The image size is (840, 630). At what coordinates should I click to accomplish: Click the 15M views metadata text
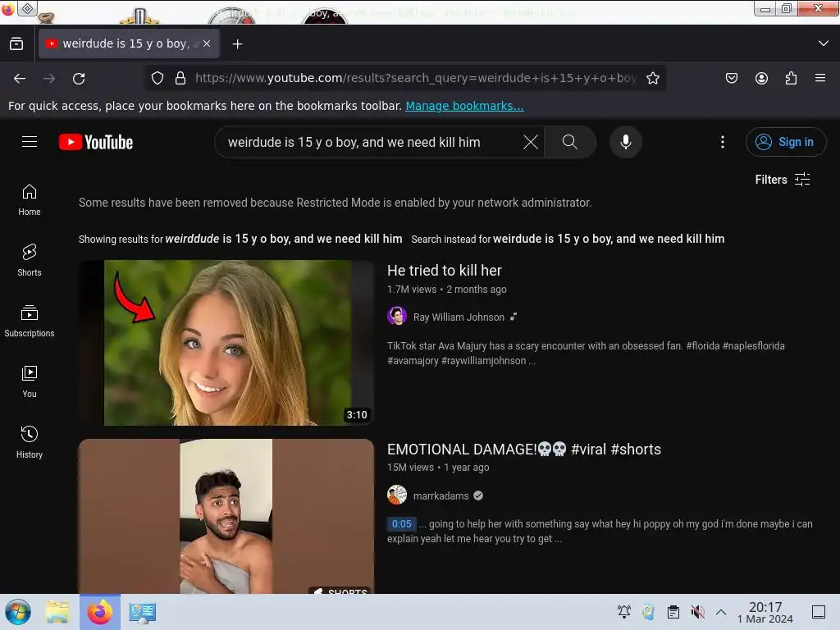click(x=410, y=467)
